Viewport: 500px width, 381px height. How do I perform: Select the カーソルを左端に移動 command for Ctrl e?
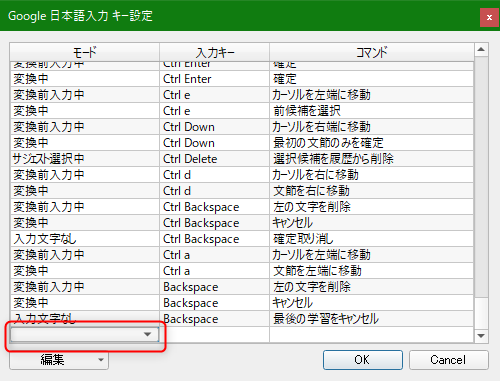(x=371, y=95)
